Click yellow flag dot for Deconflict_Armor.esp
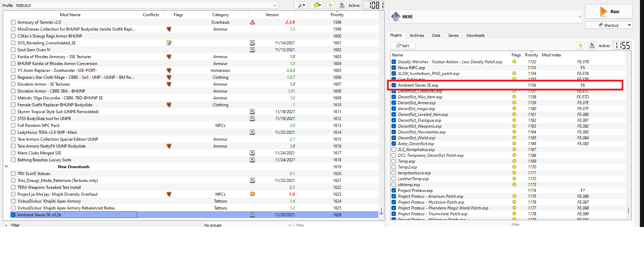Viewport: 644px width, 260px height. coord(514,102)
